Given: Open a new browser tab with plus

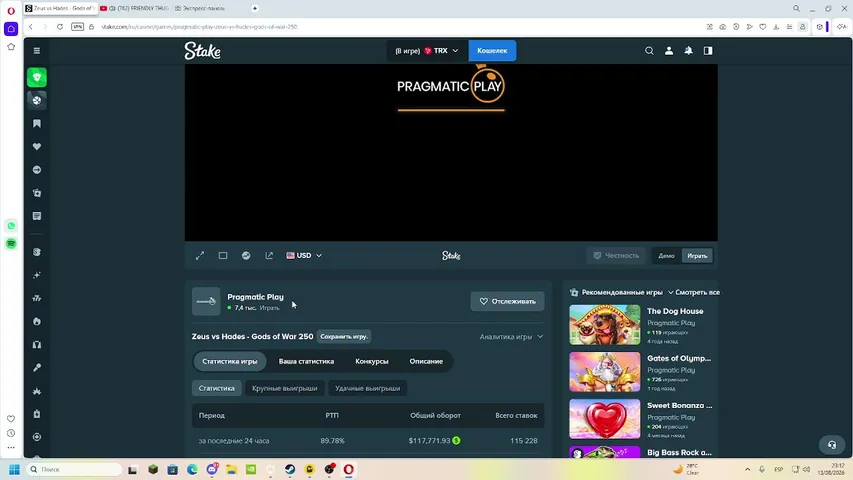Looking at the screenshot, I should (x=255, y=8).
